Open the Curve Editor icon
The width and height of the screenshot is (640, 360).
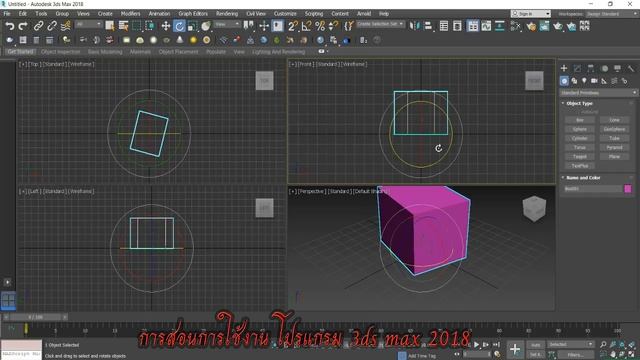[486, 26]
